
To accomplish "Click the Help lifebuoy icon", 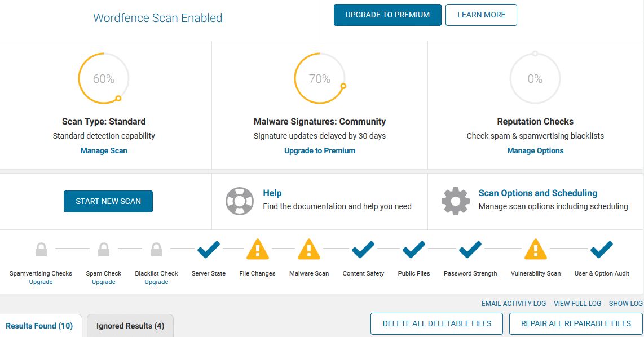I will (x=240, y=201).
